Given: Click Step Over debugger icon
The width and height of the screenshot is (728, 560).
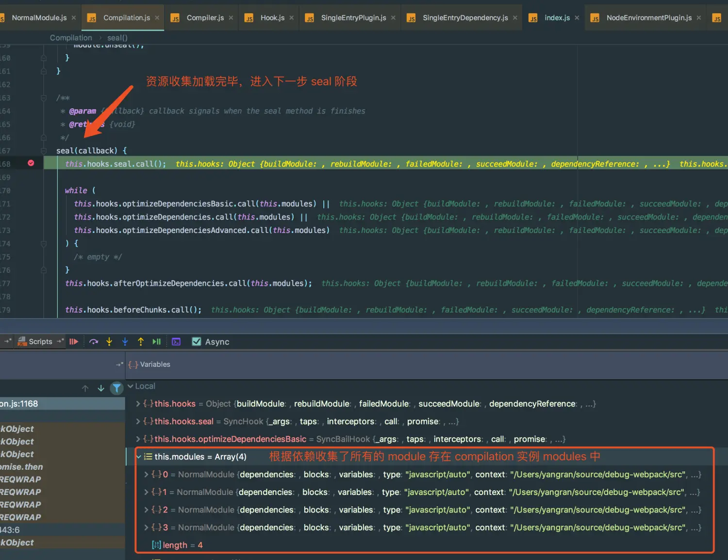Looking at the screenshot, I should point(94,342).
